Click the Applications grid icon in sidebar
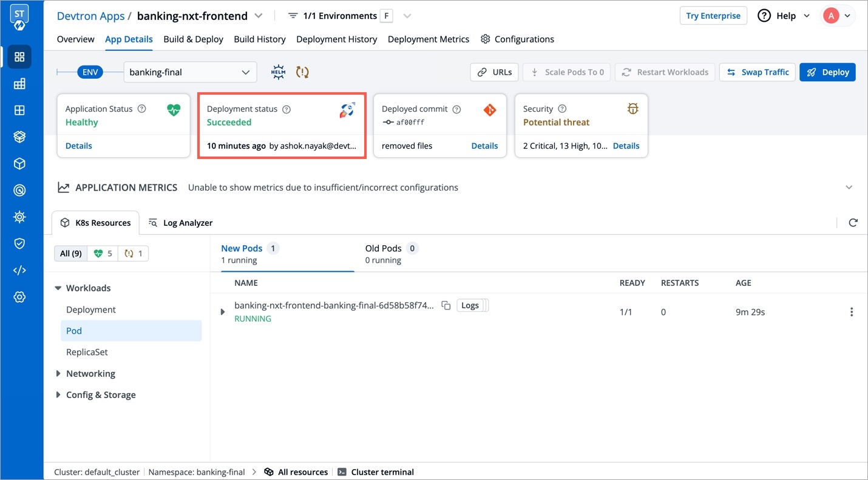 19,57
